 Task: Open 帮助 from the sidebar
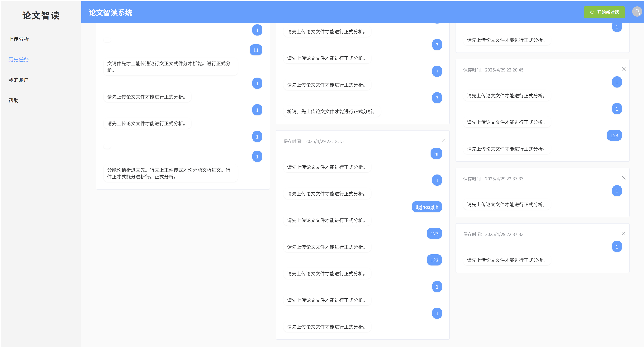tap(13, 100)
